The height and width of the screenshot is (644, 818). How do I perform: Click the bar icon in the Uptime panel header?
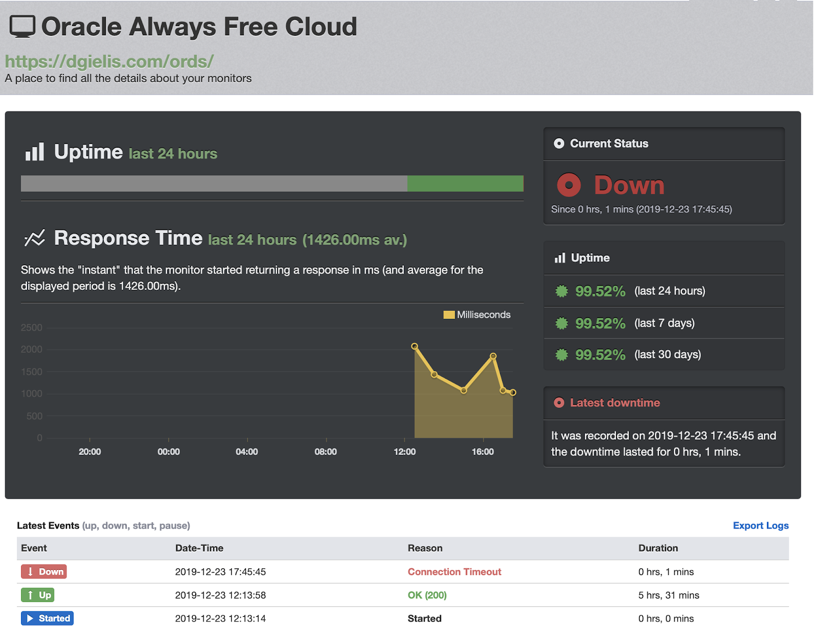(x=560, y=258)
